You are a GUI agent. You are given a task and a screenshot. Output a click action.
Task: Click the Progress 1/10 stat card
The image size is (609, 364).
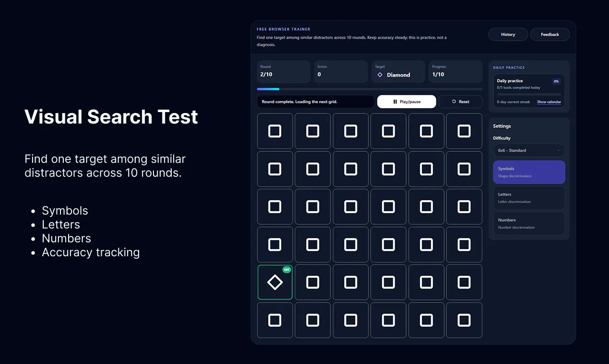pos(456,71)
